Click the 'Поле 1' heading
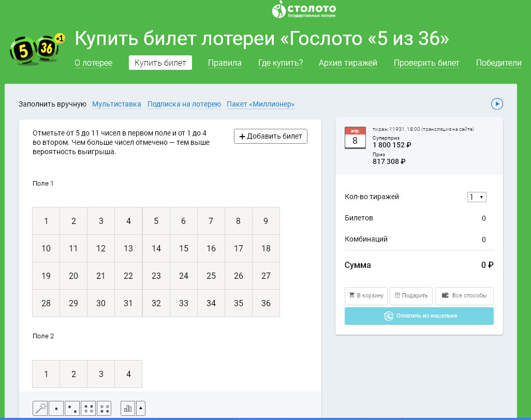The image size is (531, 420). click(43, 184)
